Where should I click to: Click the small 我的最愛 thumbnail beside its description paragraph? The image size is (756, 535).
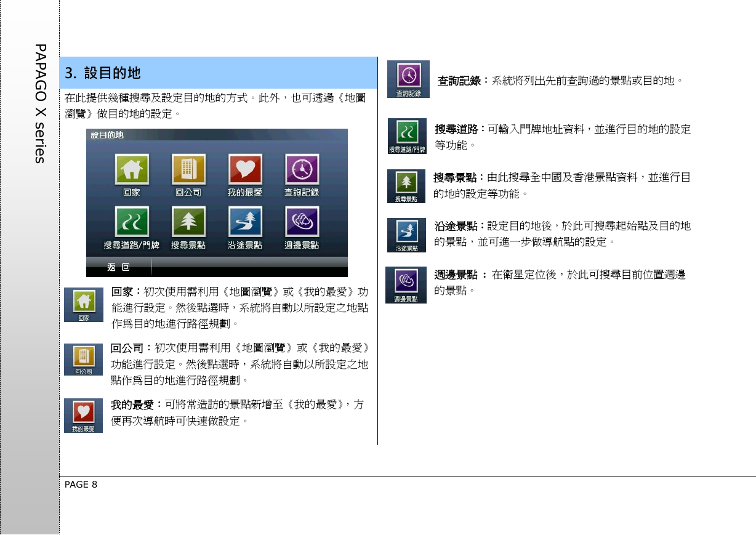(x=83, y=415)
